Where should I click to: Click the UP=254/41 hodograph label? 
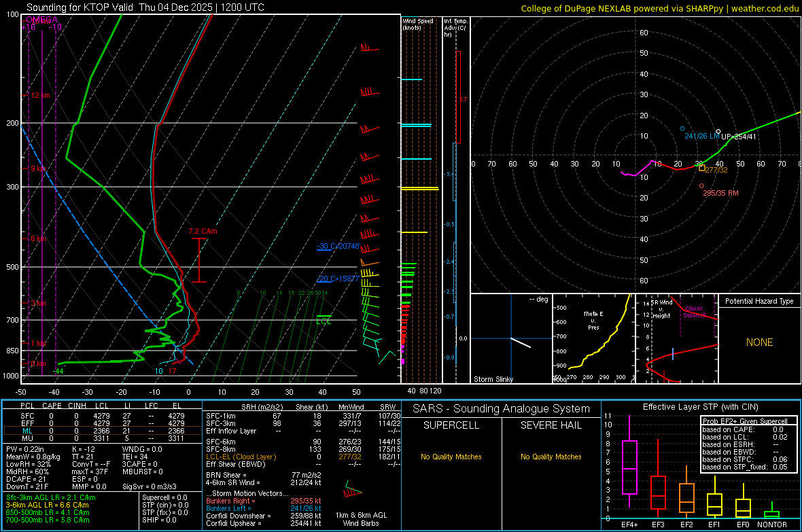click(739, 137)
